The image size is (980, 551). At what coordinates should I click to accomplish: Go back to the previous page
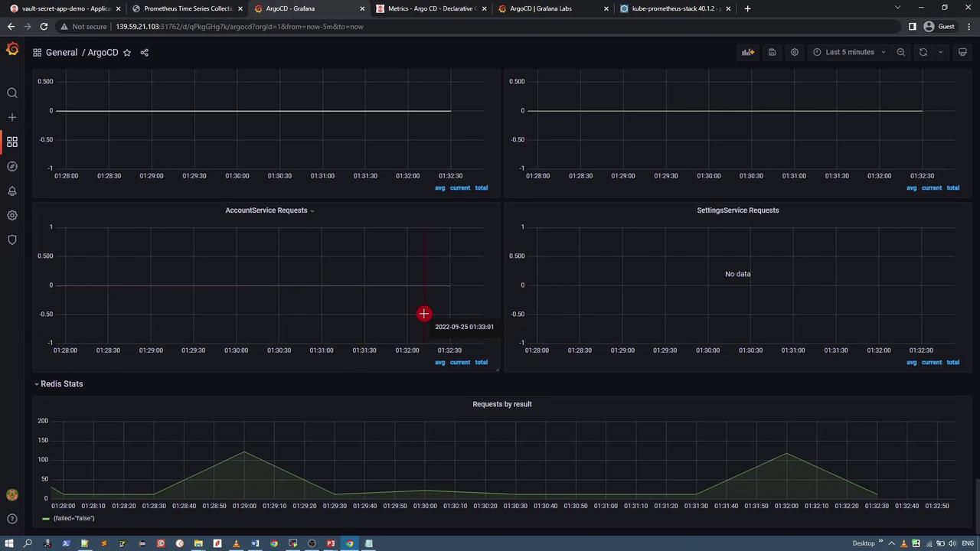point(11,26)
